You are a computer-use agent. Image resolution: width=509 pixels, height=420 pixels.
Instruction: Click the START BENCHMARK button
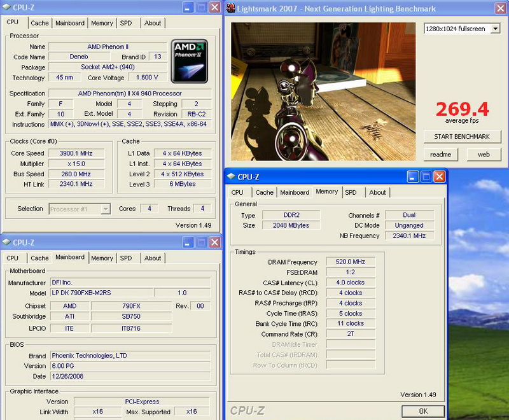pyautogui.click(x=462, y=137)
